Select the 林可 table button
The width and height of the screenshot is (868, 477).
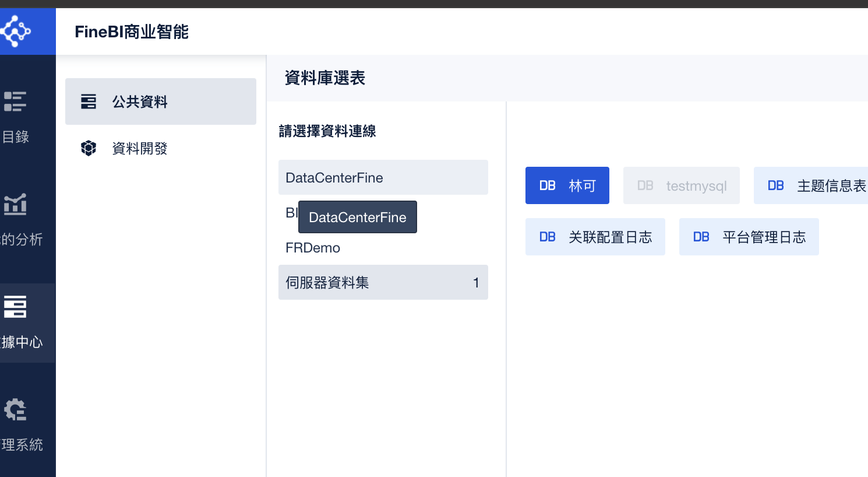pyautogui.click(x=567, y=185)
